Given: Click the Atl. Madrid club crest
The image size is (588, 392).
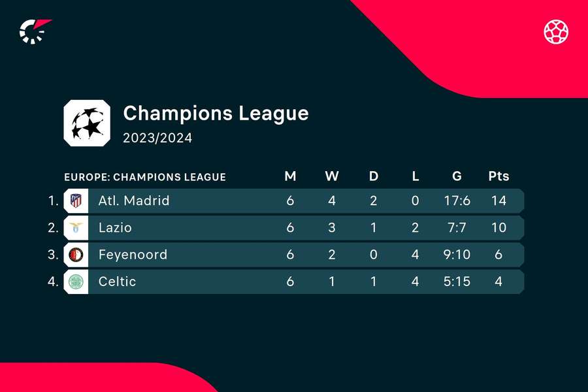Looking at the screenshot, I should pos(76,201).
